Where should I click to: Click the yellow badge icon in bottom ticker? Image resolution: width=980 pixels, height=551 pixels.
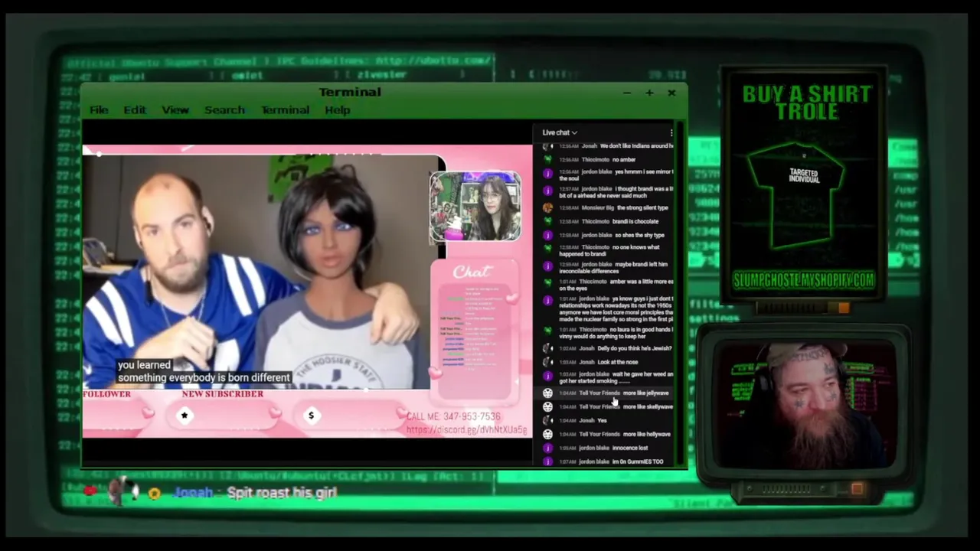[155, 494]
